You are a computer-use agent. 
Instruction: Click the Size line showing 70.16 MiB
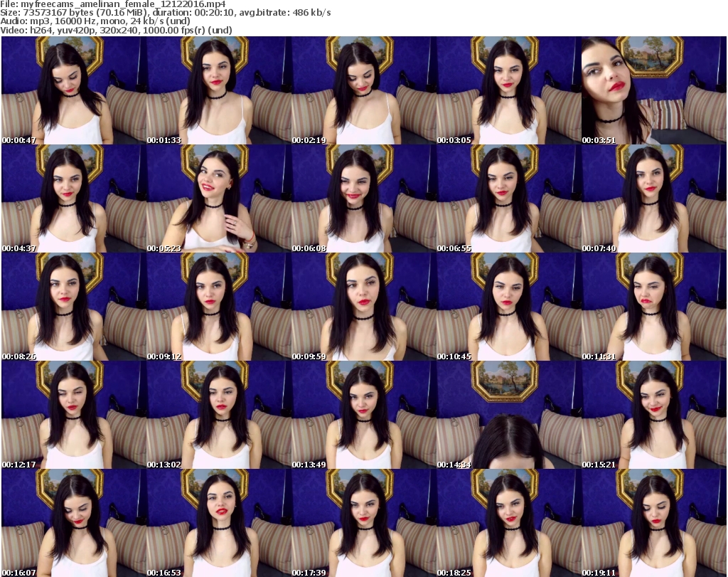[x=165, y=13]
